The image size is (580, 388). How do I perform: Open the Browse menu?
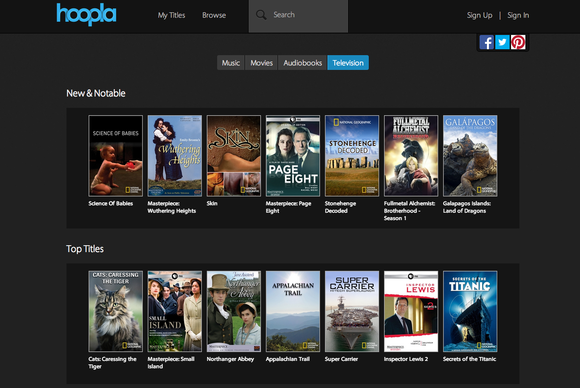click(x=214, y=15)
